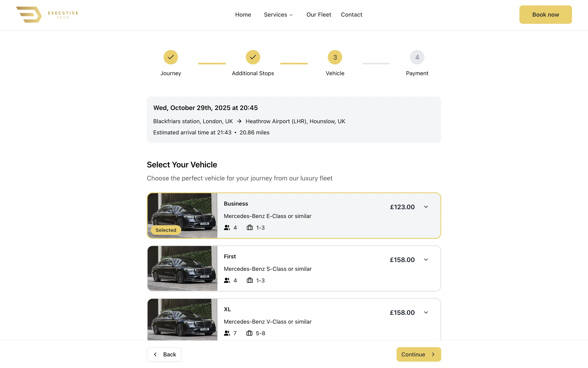Viewport: 588px width, 368px height.
Task: Click the Journey step checkmark icon
Action: tap(171, 57)
